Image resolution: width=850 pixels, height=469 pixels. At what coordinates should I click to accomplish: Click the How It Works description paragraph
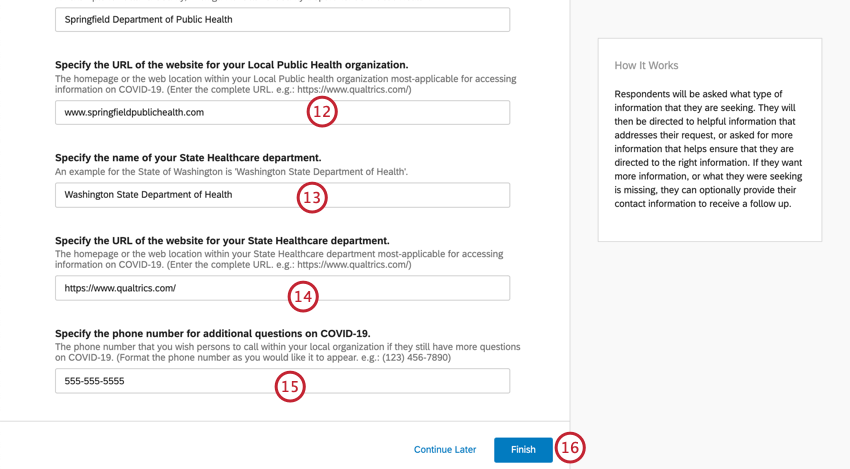pyautogui.click(x=708, y=149)
